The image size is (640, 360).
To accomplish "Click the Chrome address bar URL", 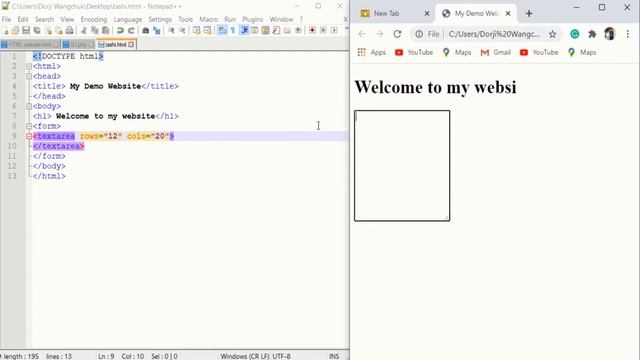I will tap(494, 34).
